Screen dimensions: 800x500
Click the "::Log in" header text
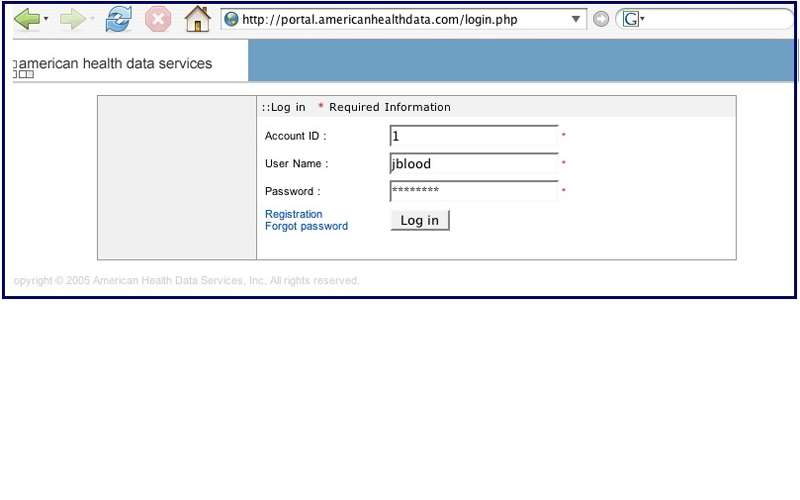pyautogui.click(x=283, y=107)
